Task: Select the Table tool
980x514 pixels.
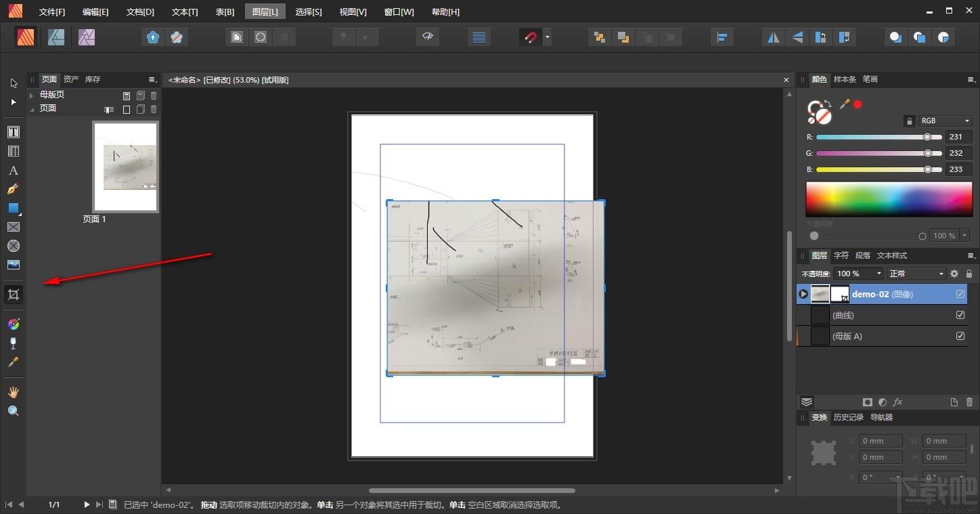Action: (x=14, y=151)
